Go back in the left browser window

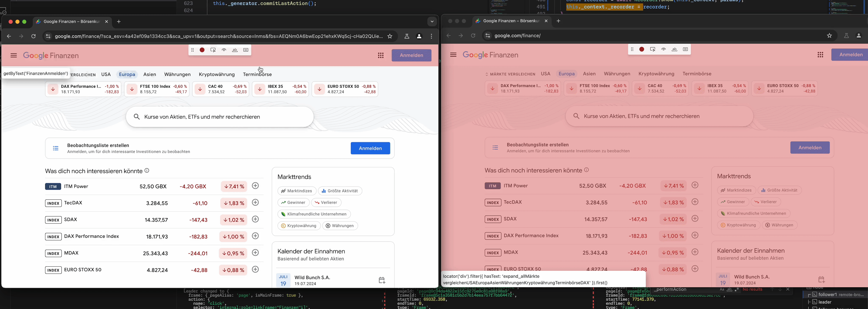click(x=9, y=36)
